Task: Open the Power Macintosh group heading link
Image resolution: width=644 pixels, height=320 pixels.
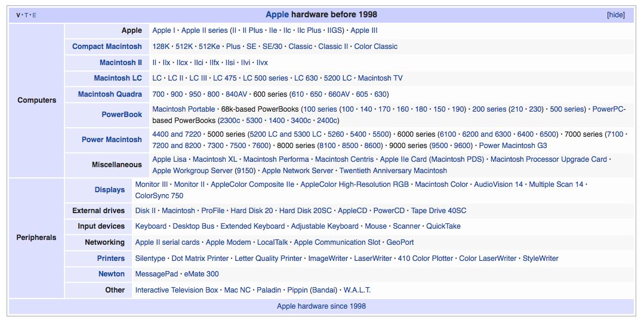Action: coord(112,140)
